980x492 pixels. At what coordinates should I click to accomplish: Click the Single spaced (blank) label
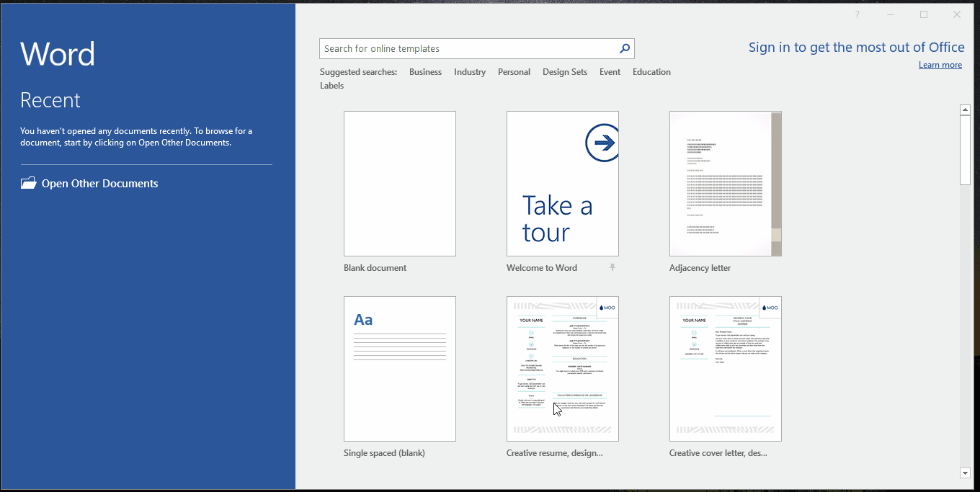point(385,453)
